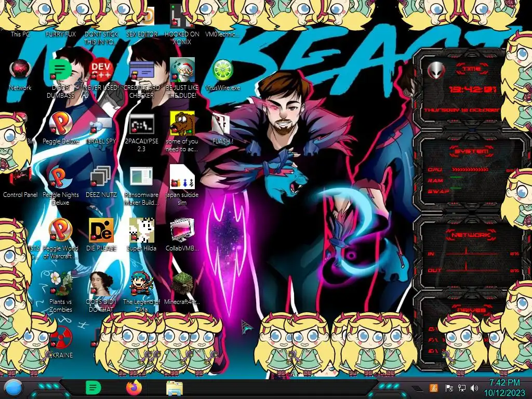Open the DIFOR DUMBASS green chat icon
The height and width of the screenshot is (399, 532).
(60, 70)
